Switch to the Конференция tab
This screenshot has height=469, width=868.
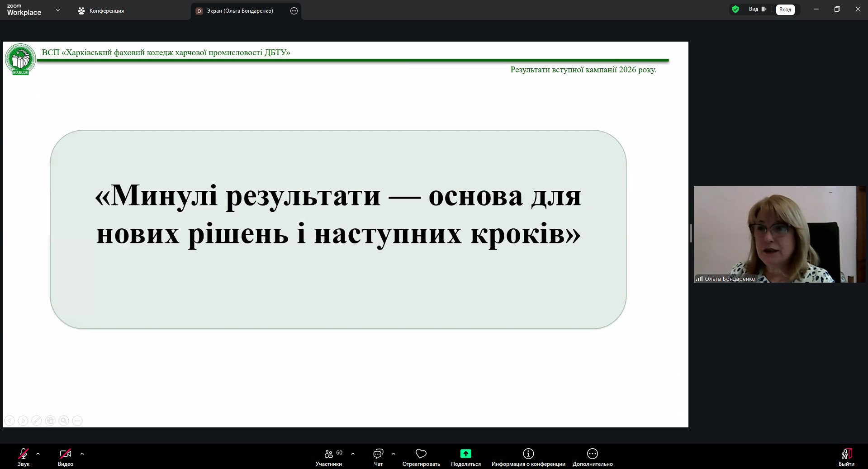coord(101,11)
